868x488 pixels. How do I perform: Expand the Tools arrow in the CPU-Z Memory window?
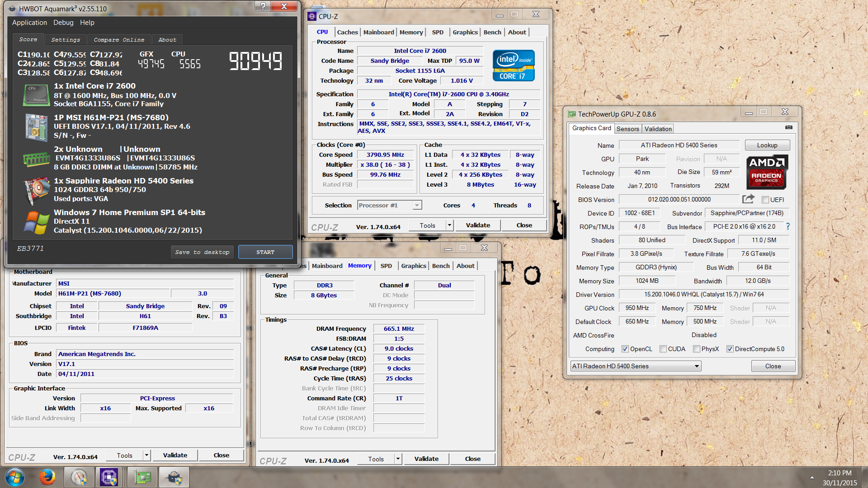pyautogui.click(x=398, y=459)
